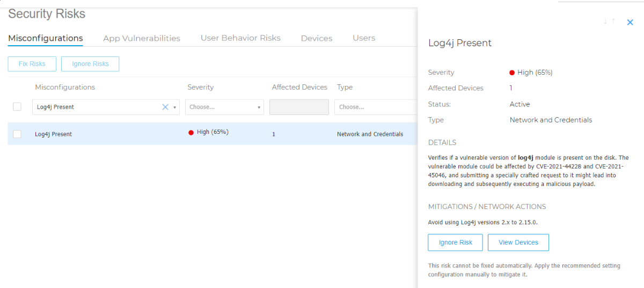Open the Severity Choose dropdown
Image resolution: width=644 pixels, height=288 pixels.
tap(224, 107)
